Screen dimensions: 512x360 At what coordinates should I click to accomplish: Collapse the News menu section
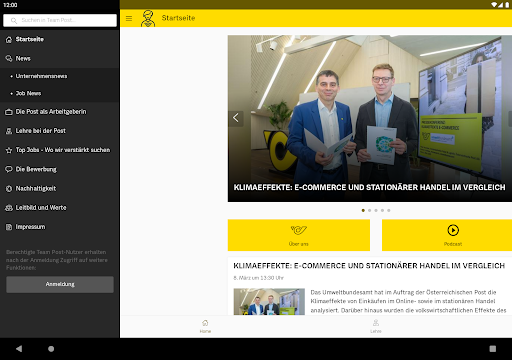click(60, 59)
